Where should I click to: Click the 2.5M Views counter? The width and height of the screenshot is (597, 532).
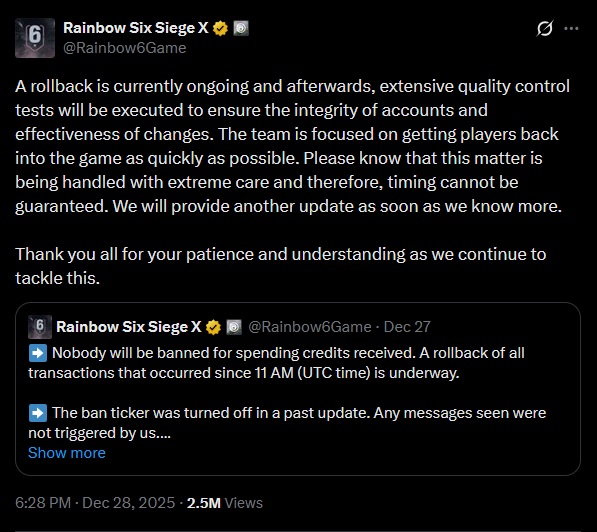tap(225, 503)
